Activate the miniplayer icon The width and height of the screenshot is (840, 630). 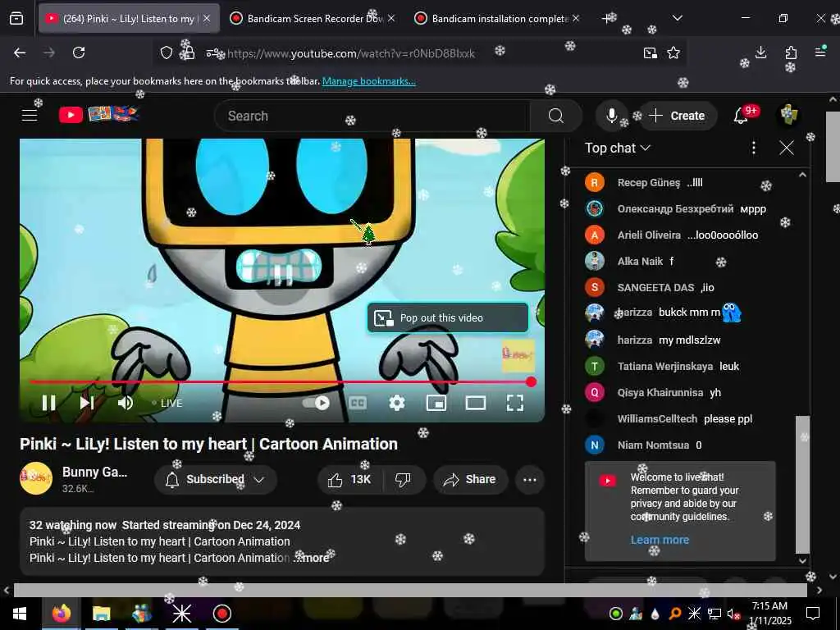pyautogui.click(x=436, y=403)
